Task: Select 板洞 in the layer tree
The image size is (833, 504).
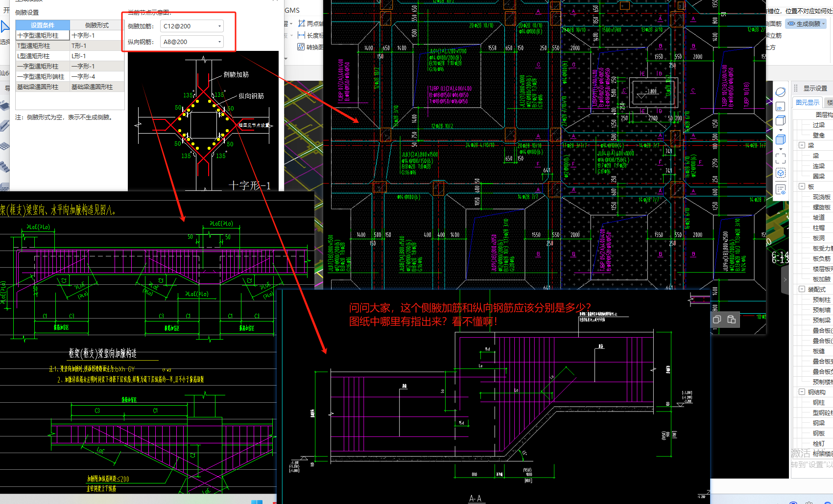Action: pos(819,238)
